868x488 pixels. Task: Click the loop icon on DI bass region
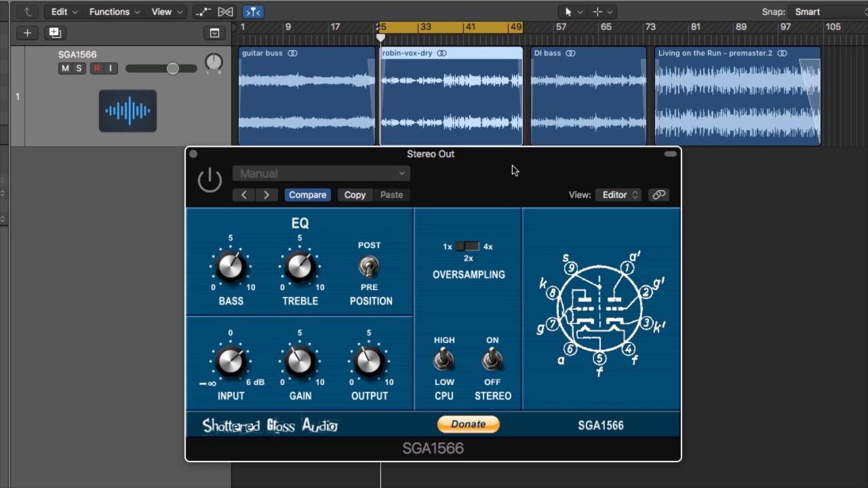(x=570, y=54)
